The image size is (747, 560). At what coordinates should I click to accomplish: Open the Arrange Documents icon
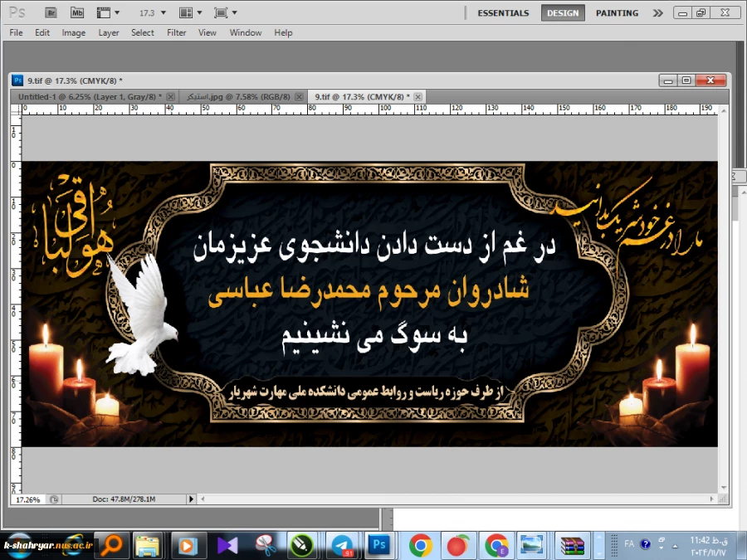tap(189, 12)
